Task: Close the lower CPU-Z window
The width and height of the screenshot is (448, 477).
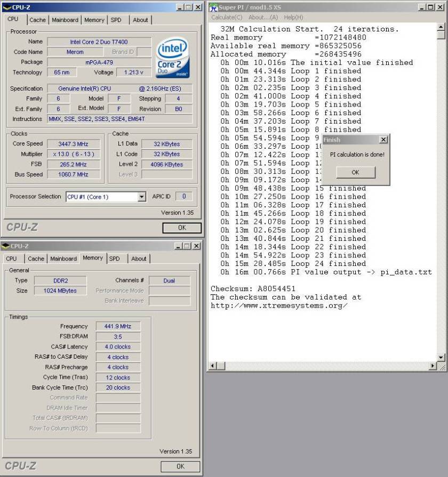Action: [197, 246]
